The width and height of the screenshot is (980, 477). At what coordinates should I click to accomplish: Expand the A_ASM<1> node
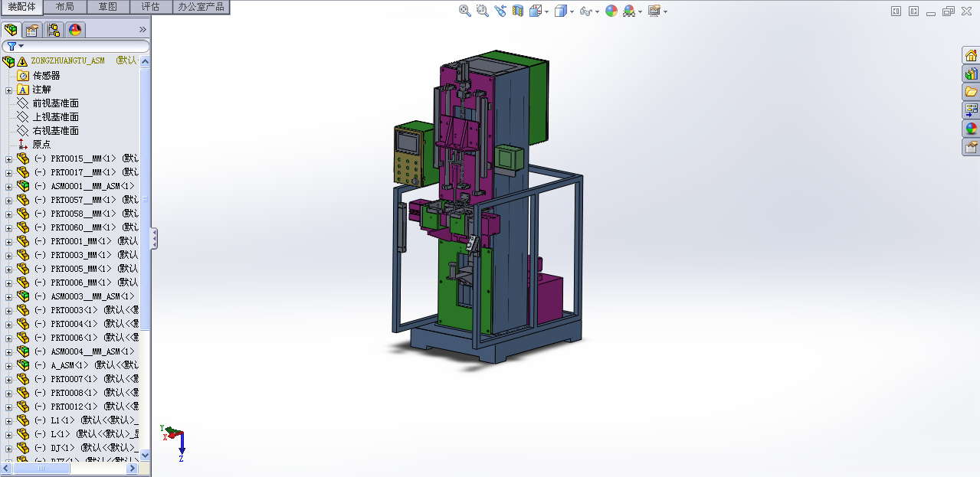click(x=8, y=365)
